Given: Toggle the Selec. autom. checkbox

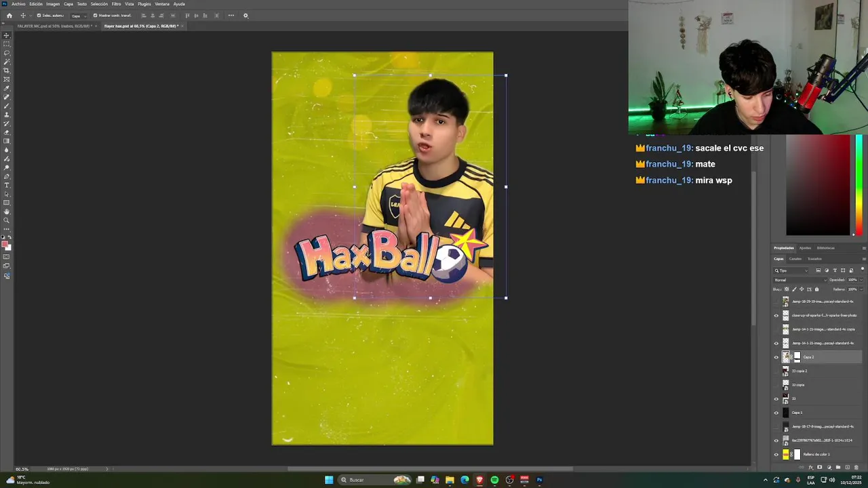Looking at the screenshot, I should click(x=39, y=16).
